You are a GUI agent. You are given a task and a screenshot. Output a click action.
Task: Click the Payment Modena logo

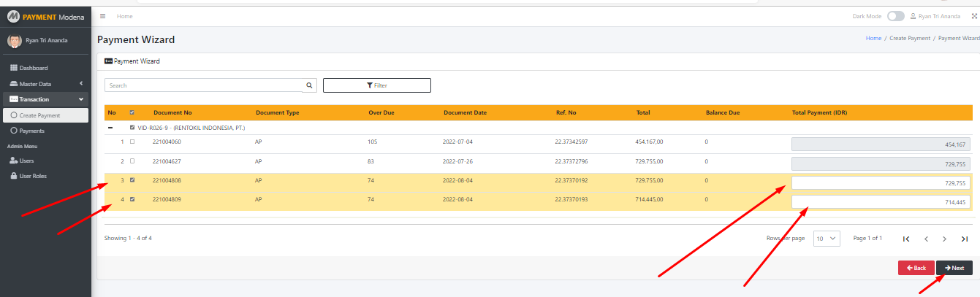tap(45, 16)
